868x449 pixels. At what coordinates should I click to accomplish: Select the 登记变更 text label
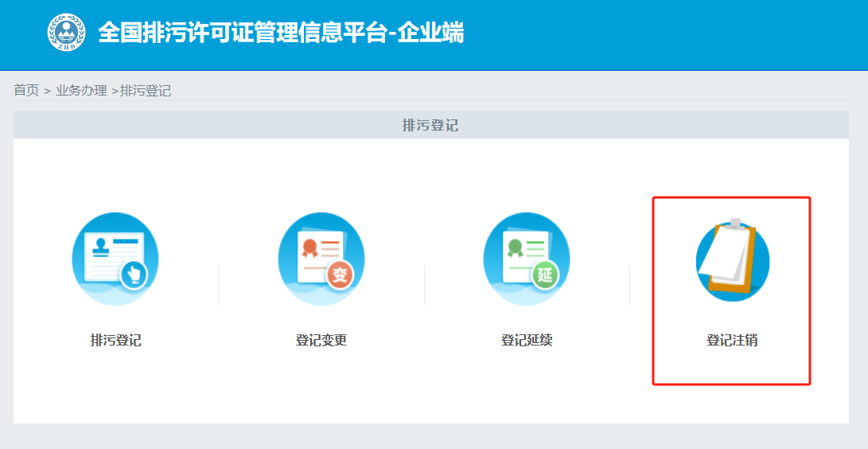coord(321,341)
